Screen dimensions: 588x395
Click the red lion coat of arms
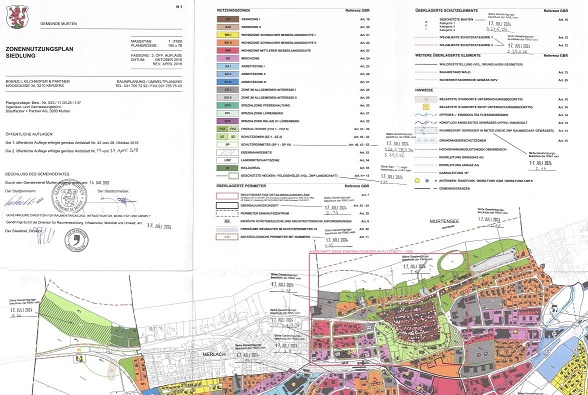coord(17,17)
